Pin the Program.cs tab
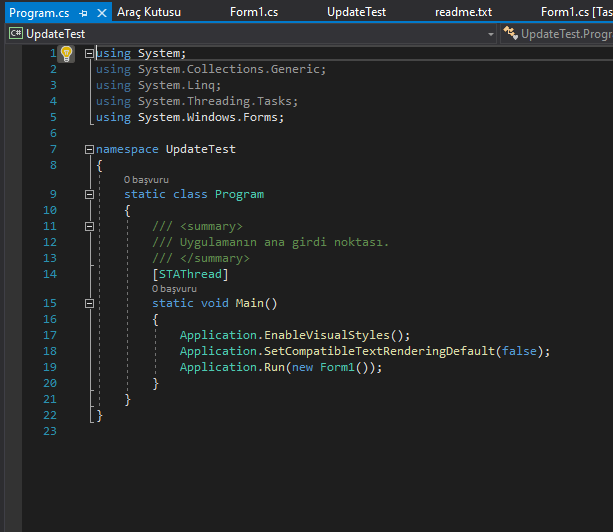613x532 pixels. tap(83, 13)
